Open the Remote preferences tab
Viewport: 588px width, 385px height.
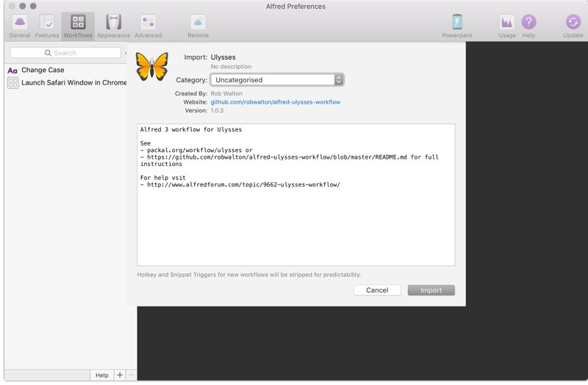click(198, 26)
